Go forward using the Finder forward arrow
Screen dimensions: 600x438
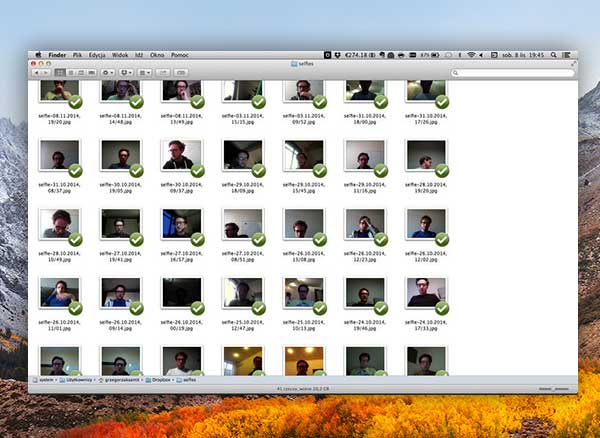point(45,73)
